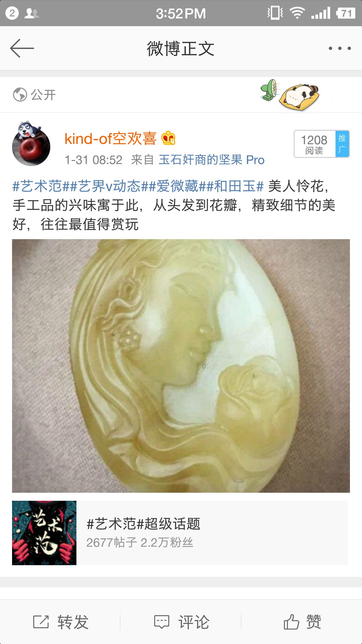Open the 玉石奸商的坚果 Pro source link

[212, 160]
